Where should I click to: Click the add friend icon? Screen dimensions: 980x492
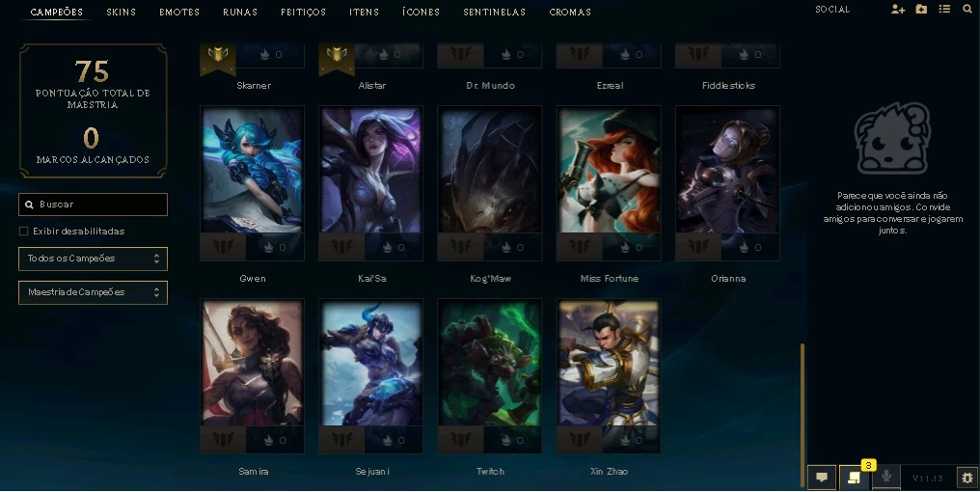[x=898, y=10]
